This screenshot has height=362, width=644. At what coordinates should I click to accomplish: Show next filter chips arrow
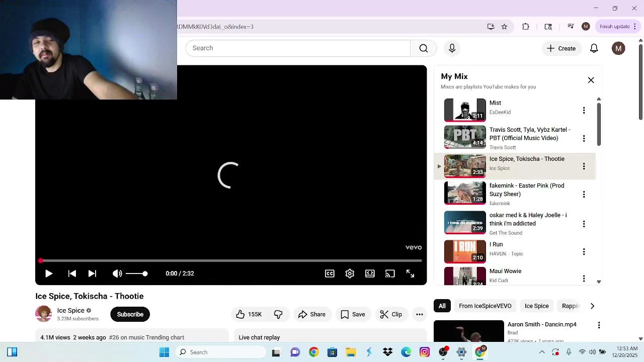point(592,306)
